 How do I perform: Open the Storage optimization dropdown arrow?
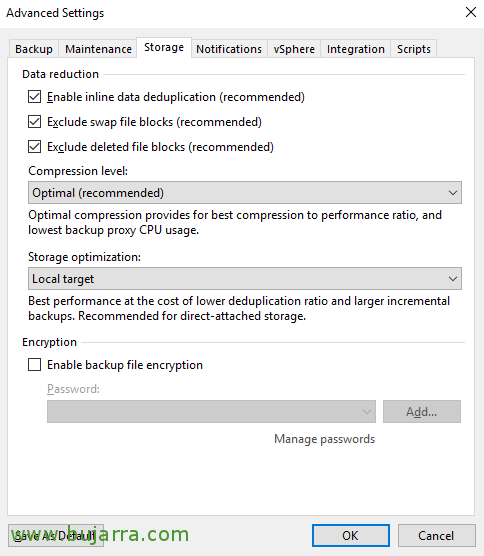point(452,279)
